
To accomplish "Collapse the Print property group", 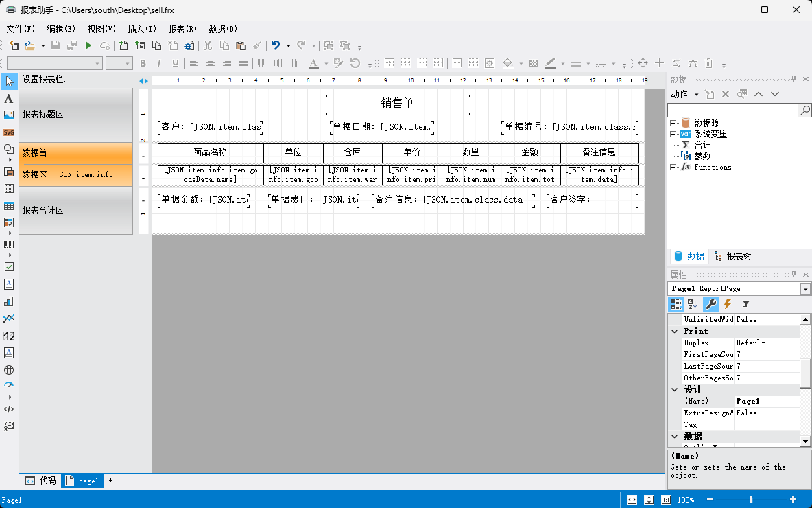I will 675,331.
